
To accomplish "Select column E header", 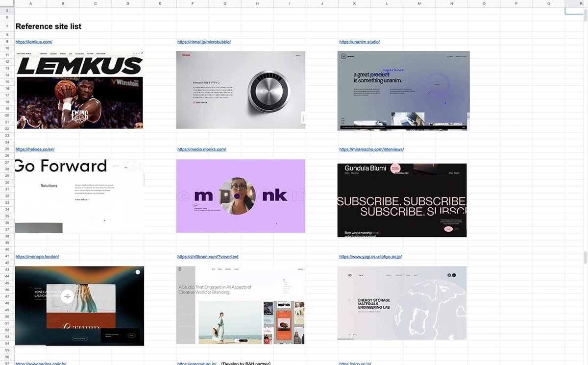I will pos(160,3).
